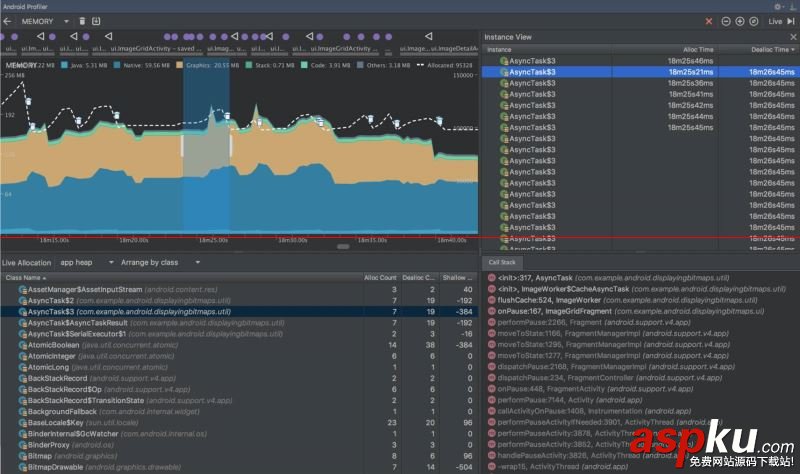The height and width of the screenshot is (474, 800).
Task: Select instance with alloc time 18m25s45ms
Action: tap(640, 128)
